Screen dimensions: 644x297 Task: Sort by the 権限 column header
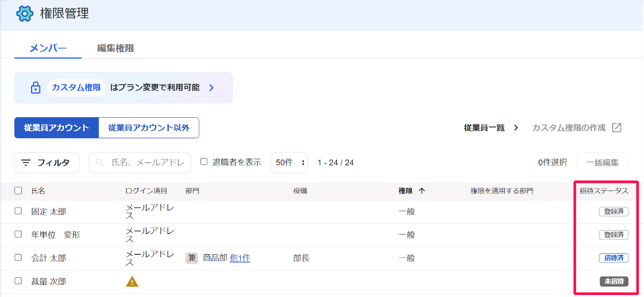point(405,191)
